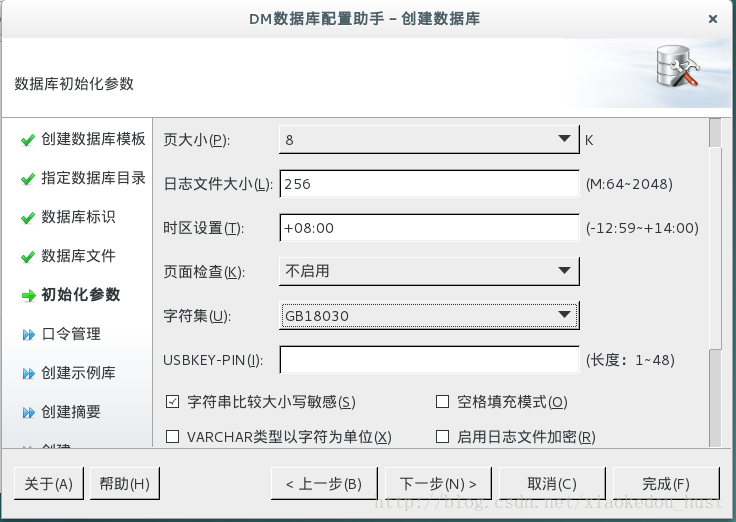Click green checkmark beside 指定数据库目录
Screen dimensions: 736x522
tap(28, 179)
